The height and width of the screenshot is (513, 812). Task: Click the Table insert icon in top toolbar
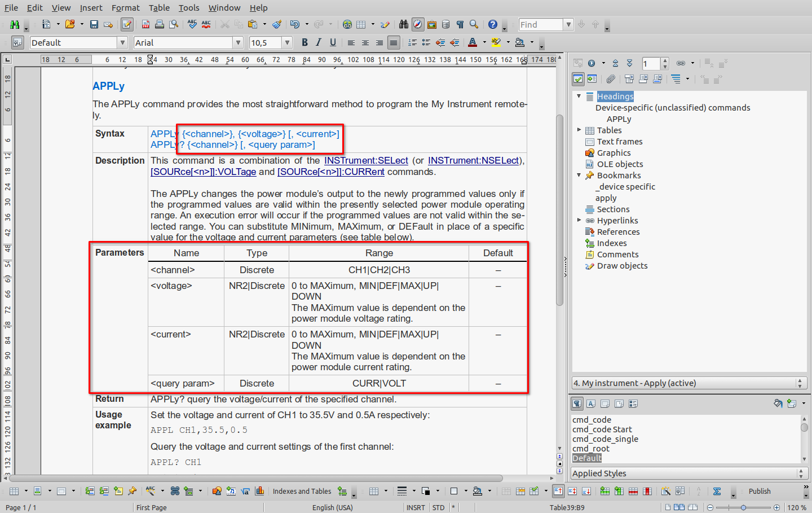[x=361, y=24]
